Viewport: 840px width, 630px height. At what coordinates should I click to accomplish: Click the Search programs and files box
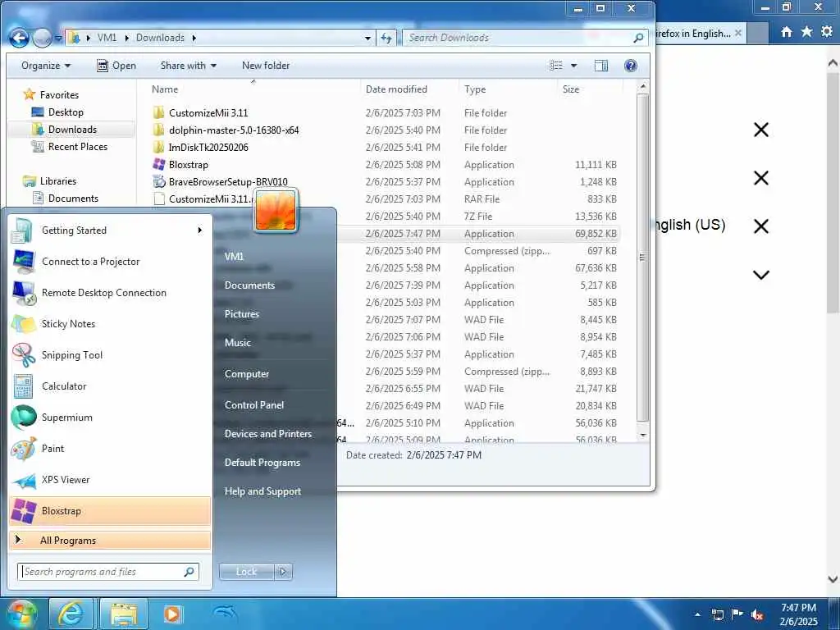(108, 572)
